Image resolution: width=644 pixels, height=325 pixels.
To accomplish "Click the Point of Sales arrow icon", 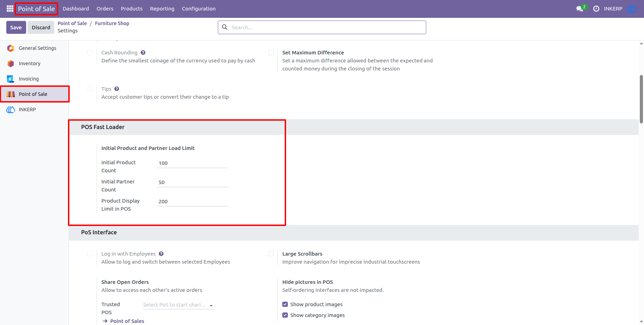I will tap(105, 321).
